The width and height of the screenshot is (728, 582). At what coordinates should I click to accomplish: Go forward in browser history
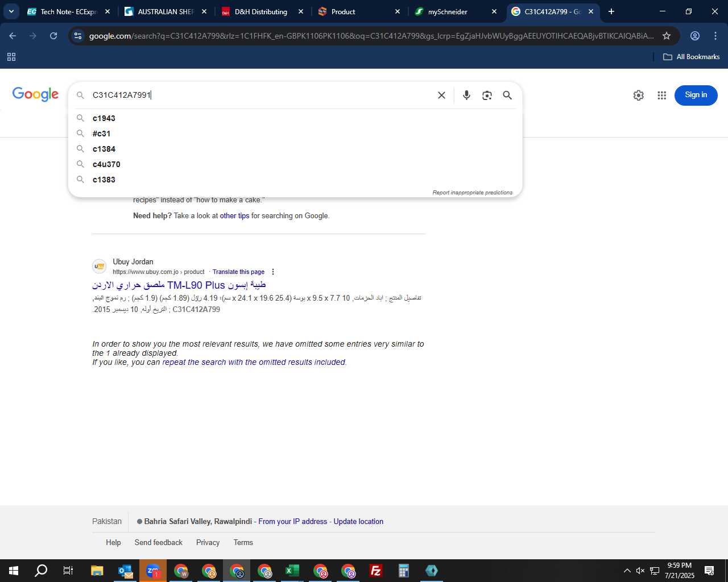pos(33,36)
